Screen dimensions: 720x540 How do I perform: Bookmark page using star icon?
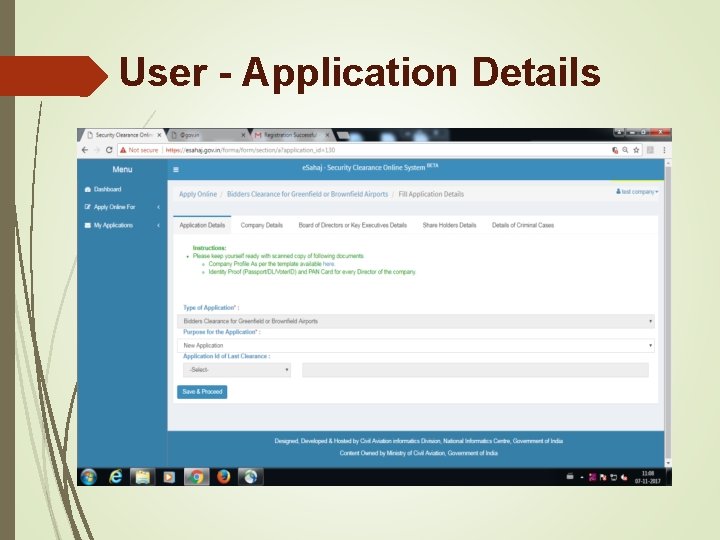point(636,150)
